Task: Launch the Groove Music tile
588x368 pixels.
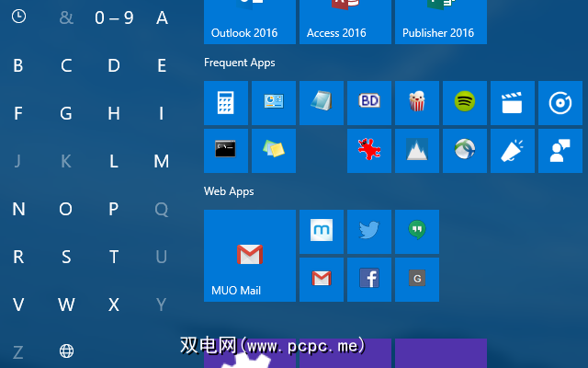Action: (560, 102)
